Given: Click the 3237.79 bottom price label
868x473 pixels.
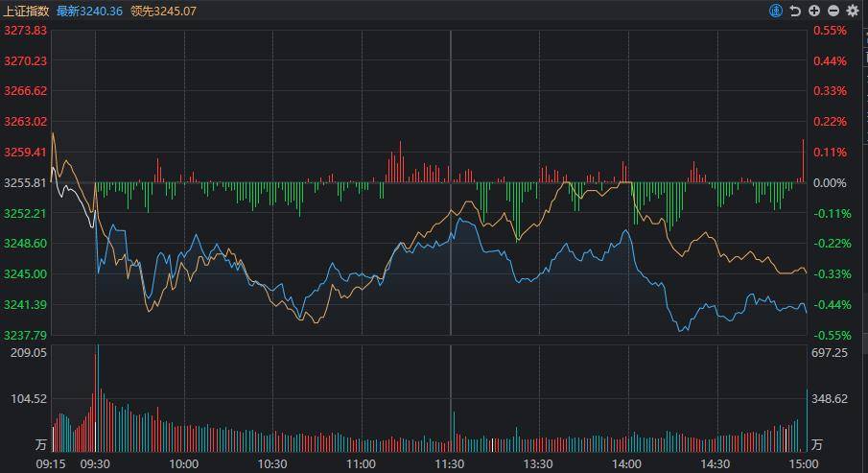Looking at the screenshot, I should (x=26, y=335).
